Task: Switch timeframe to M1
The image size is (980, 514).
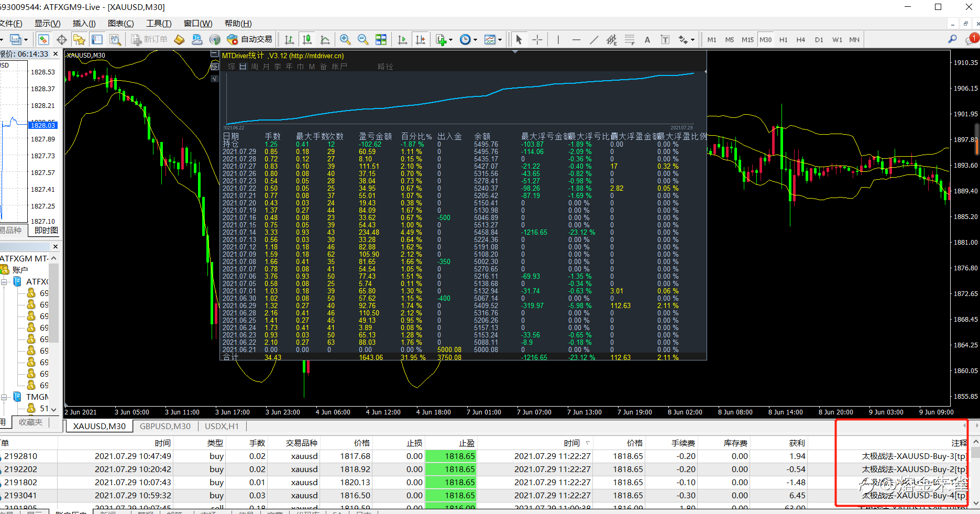Action: click(712, 40)
